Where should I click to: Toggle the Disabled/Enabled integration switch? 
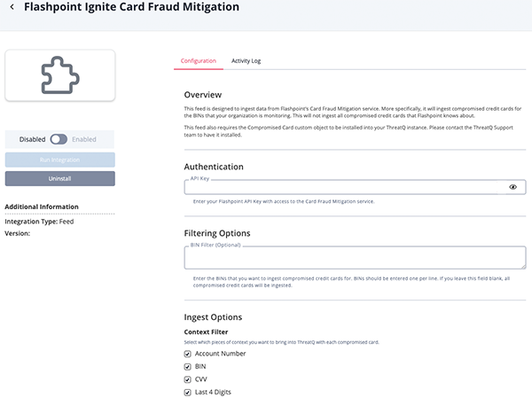coord(59,139)
